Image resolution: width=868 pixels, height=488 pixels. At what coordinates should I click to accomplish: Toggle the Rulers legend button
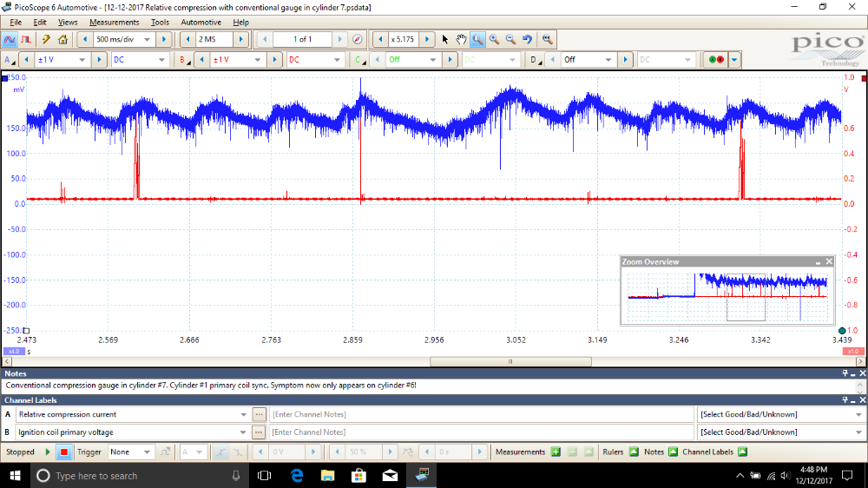(633, 452)
